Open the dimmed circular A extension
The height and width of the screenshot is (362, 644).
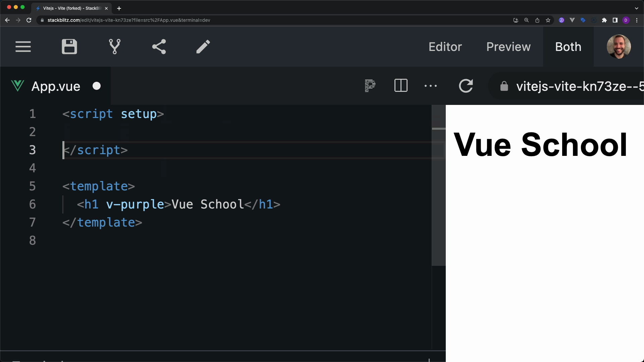[x=594, y=20]
